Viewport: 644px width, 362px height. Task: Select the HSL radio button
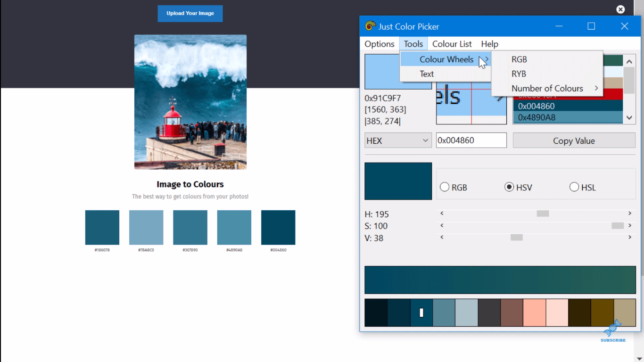(x=574, y=187)
